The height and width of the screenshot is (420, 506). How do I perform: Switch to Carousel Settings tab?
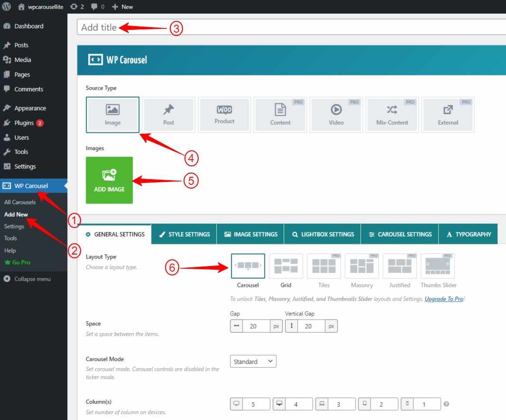[400, 234]
